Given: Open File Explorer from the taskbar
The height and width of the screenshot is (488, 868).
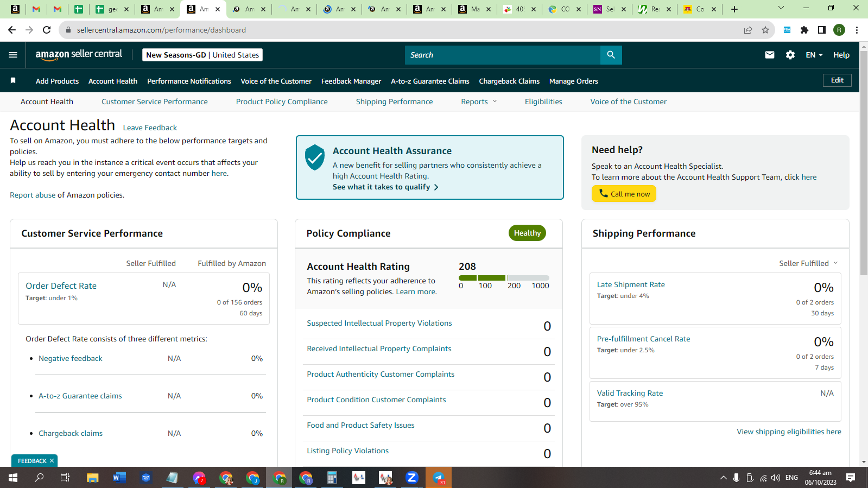Looking at the screenshot, I should (93, 478).
